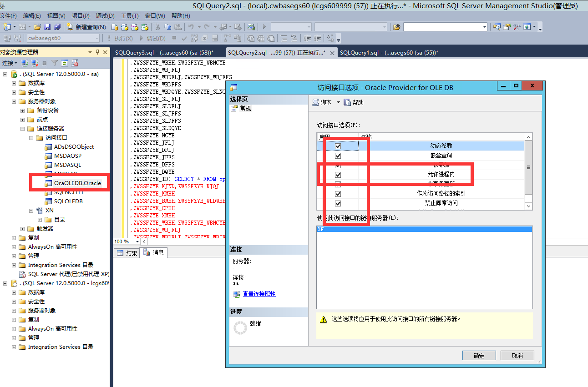Image resolution: width=588 pixels, height=387 pixels.
Task: Switch to the SQLQuery3.sql tab
Action: (164, 53)
